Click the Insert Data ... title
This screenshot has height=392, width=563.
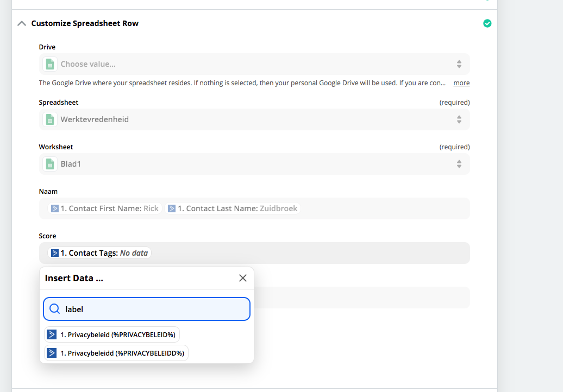click(74, 278)
